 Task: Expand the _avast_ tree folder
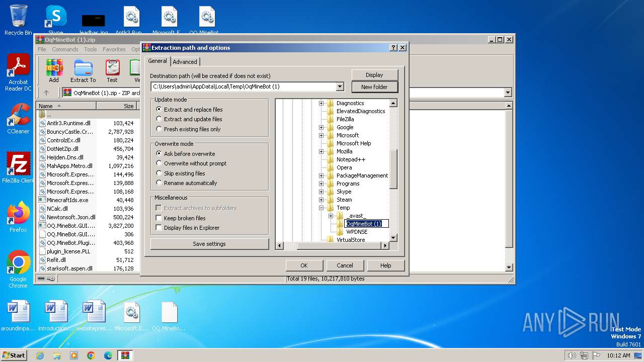pos(331,216)
